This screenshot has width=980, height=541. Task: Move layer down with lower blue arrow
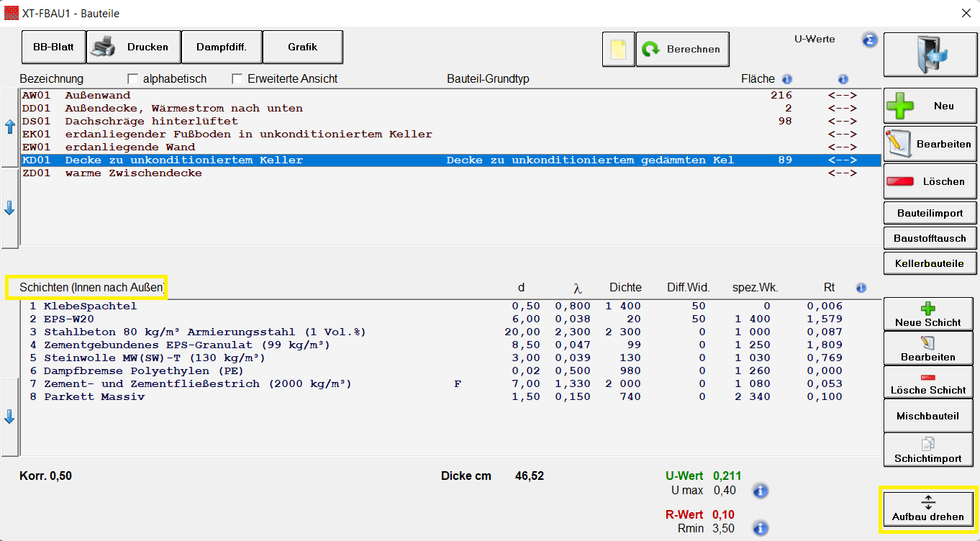pos(10,417)
